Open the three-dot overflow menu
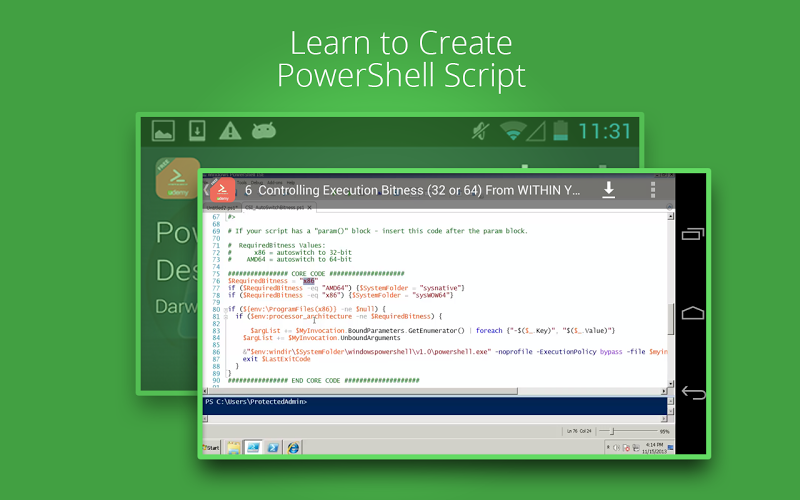Image resolution: width=800 pixels, height=500 pixels. (653, 190)
